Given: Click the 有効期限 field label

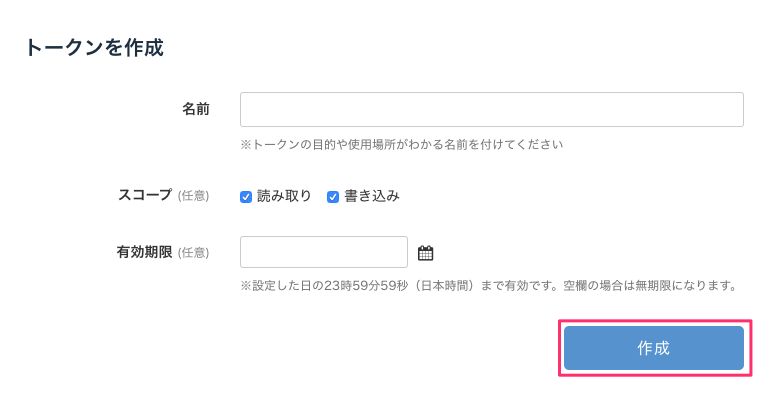Looking at the screenshot, I should 144,252.
